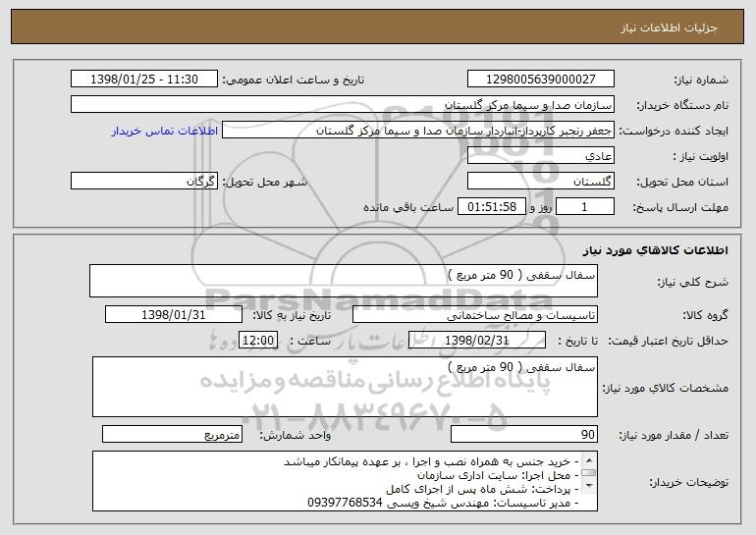Click the delivery city field گرگان
This screenshot has width=756, height=535.
coord(144,181)
